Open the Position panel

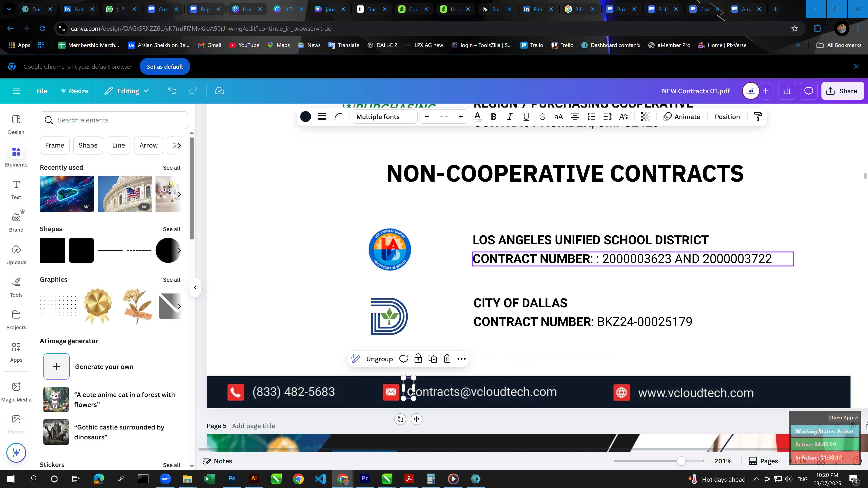point(727,117)
